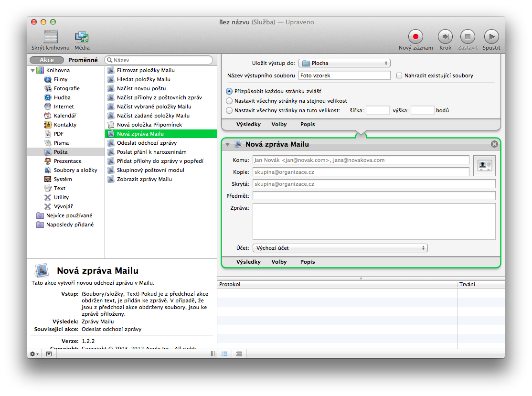Open the Účet account dropdown
This screenshot has height=396, width=532.
click(340, 248)
